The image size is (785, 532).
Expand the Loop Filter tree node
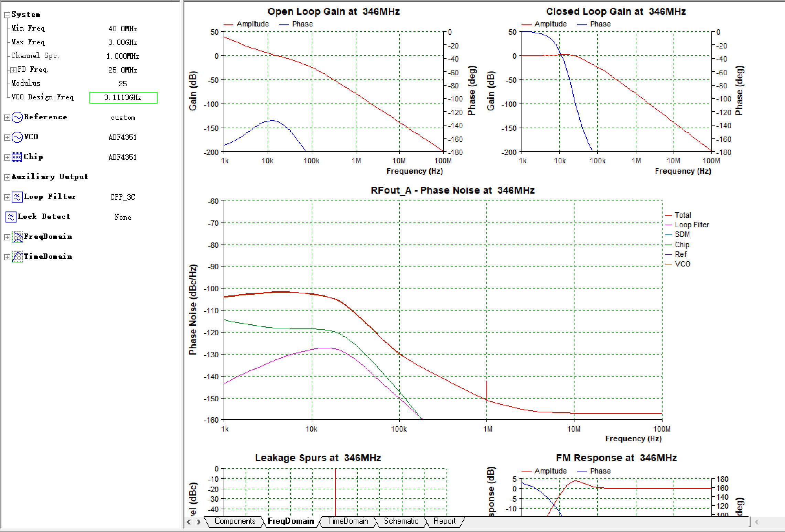7,197
